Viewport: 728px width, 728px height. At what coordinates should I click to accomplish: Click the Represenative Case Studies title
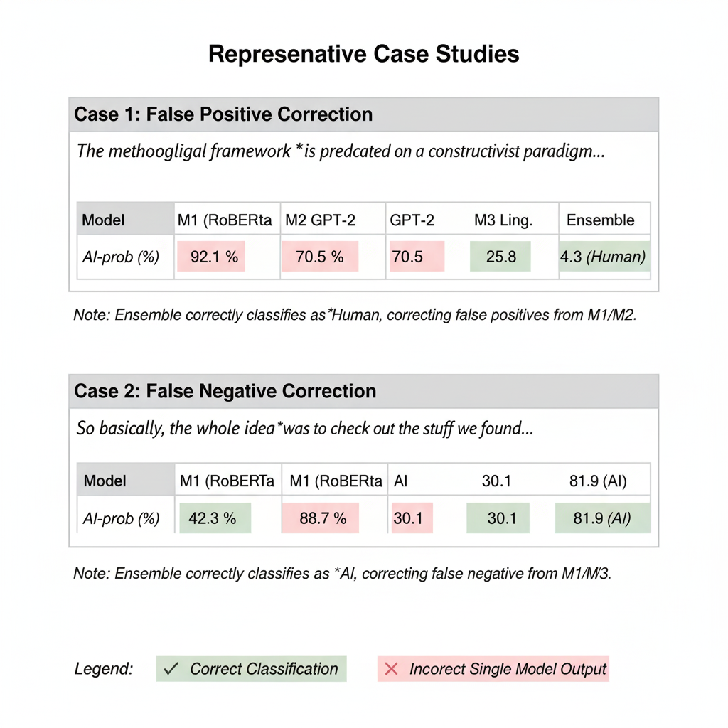pyautogui.click(x=363, y=54)
